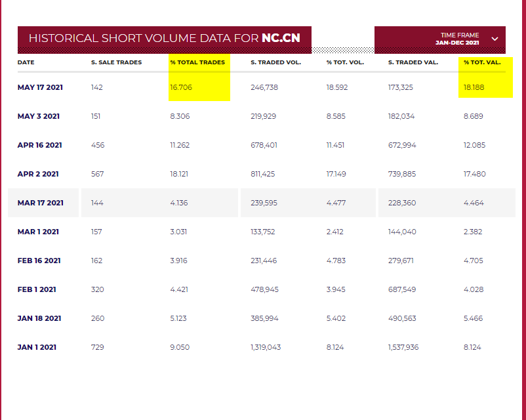The height and width of the screenshot is (420, 526).
Task: Click the 279,671 traded value cell
Action: click(x=401, y=261)
